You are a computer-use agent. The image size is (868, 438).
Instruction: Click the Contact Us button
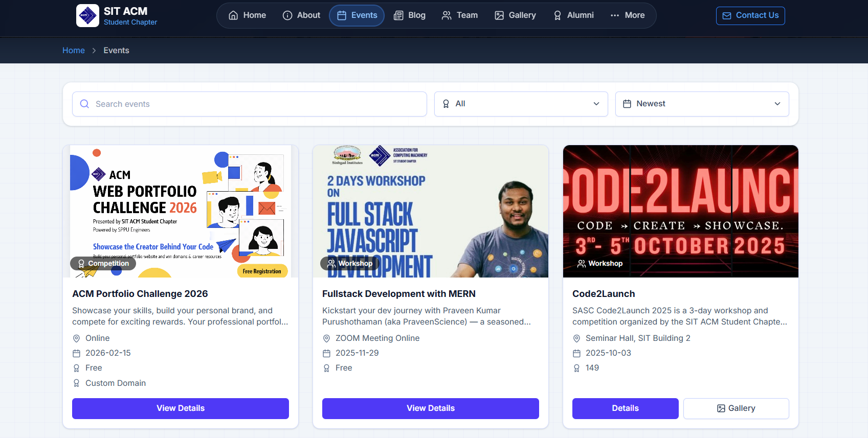(x=750, y=16)
